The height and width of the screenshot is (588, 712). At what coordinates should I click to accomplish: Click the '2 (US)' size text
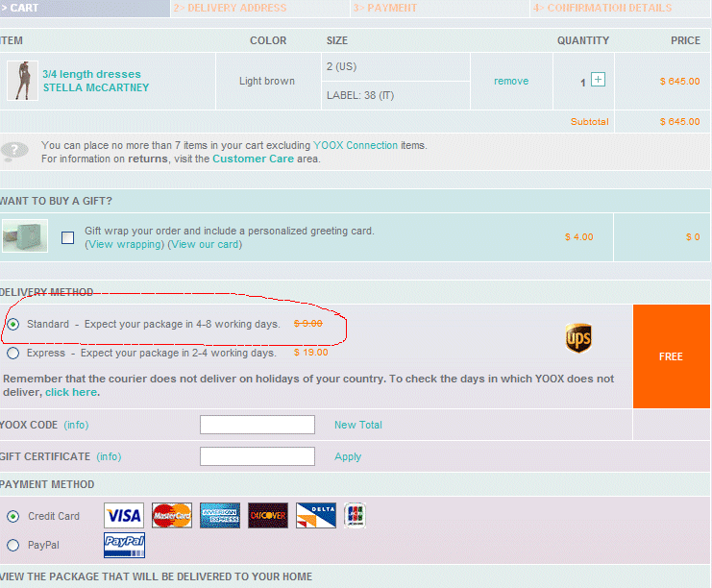341,66
